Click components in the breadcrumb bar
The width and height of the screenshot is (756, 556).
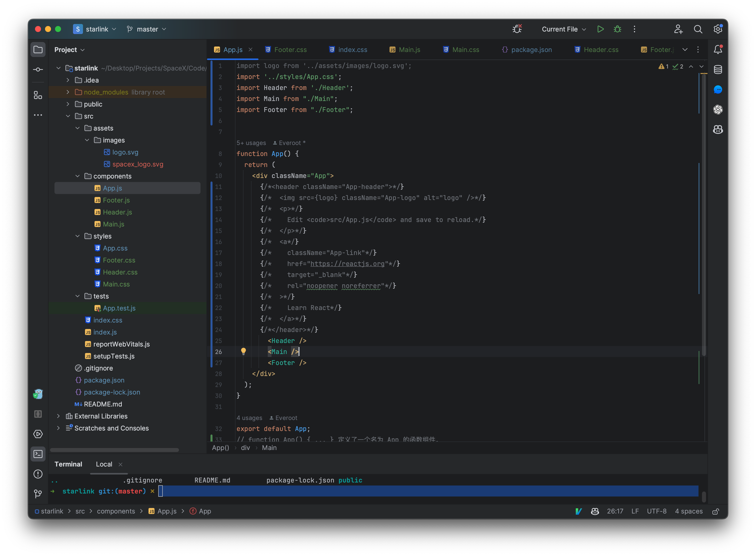[x=116, y=511]
